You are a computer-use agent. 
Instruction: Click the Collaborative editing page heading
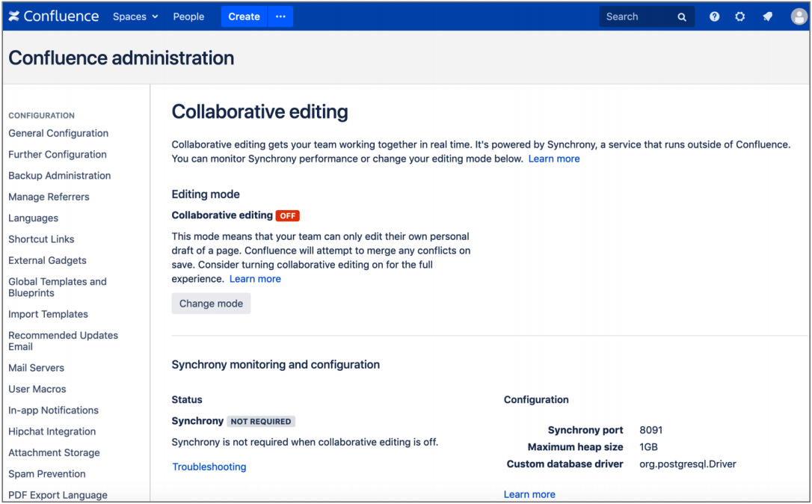(260, 112)
